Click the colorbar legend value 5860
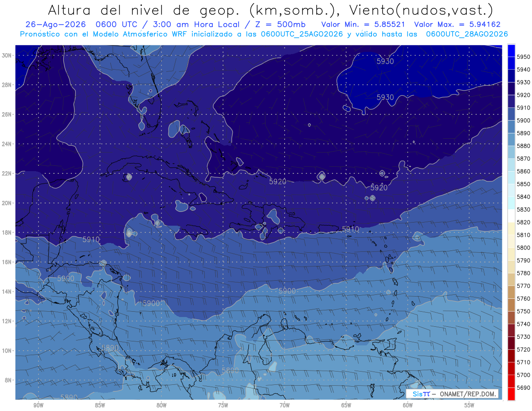Screen dimensions: 532x411 click(524, 171)
